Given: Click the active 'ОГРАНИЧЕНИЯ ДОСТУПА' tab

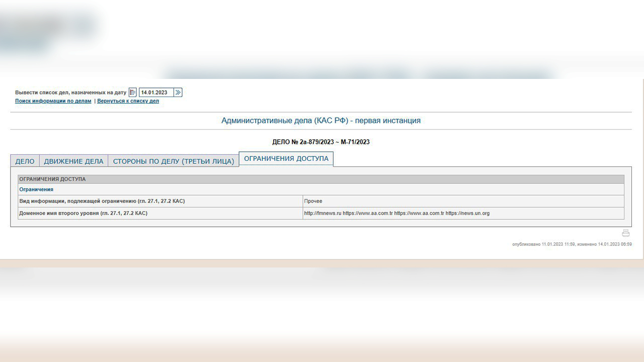Looking at the screenshot, I should [x=286, y=159].
